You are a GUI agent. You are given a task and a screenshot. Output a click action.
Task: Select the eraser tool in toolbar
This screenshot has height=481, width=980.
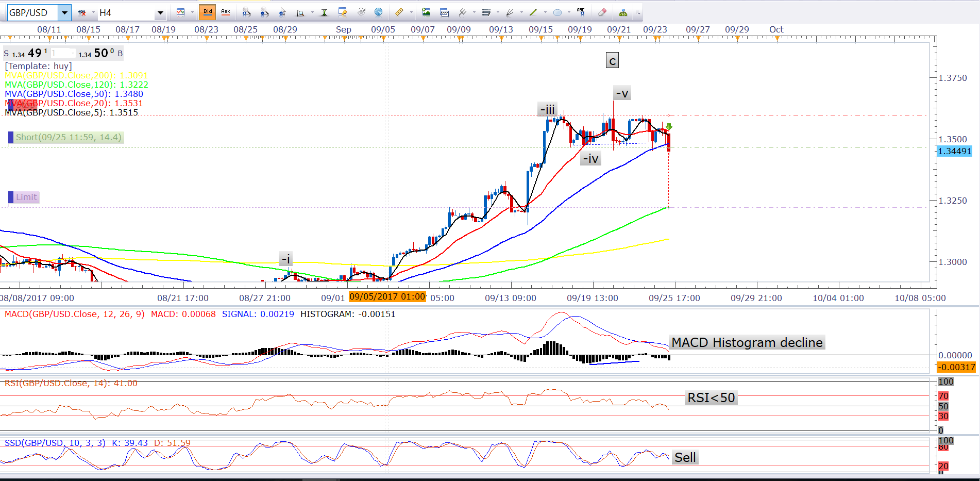[602, 12]
